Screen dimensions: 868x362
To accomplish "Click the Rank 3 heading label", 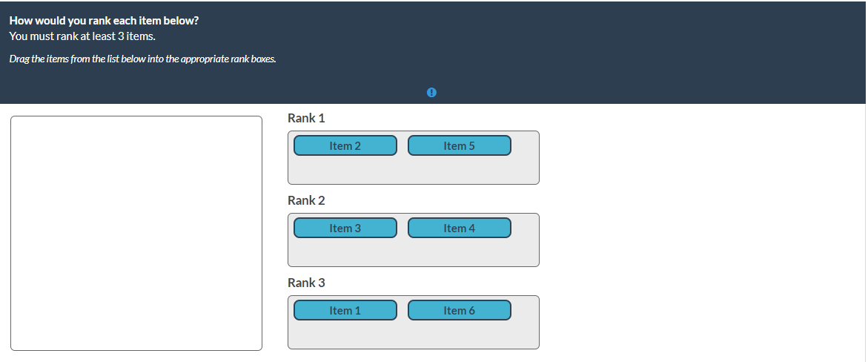I will (x=306, y=283).
